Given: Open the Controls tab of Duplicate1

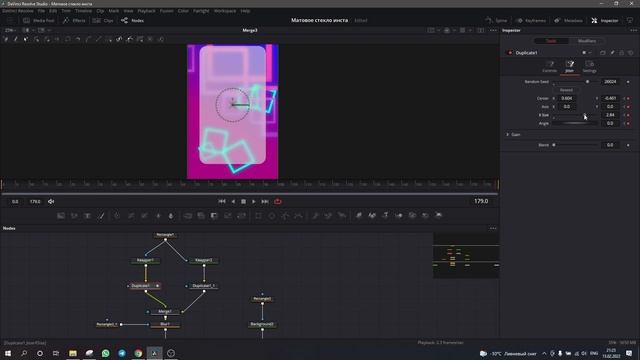Looking at the screenshot, I should (549, 67).
